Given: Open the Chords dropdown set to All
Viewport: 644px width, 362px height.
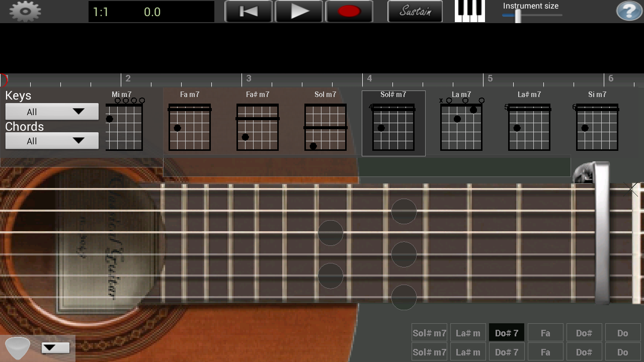Looking at the screenshot, I should pos(52,141).
